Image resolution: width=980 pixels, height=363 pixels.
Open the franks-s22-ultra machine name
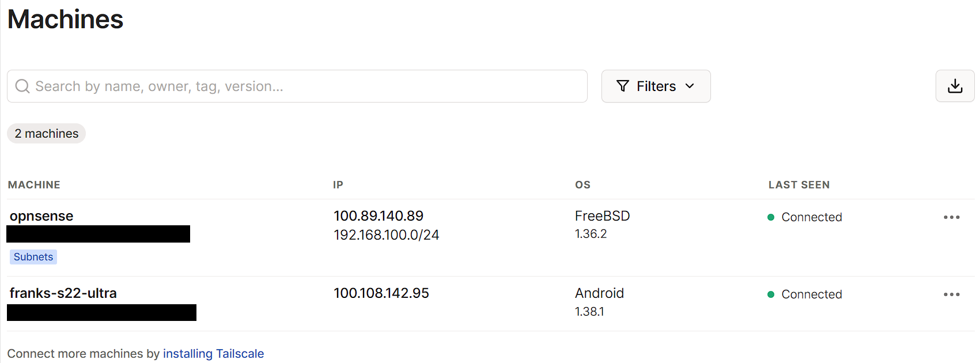[x=63, y=293]
